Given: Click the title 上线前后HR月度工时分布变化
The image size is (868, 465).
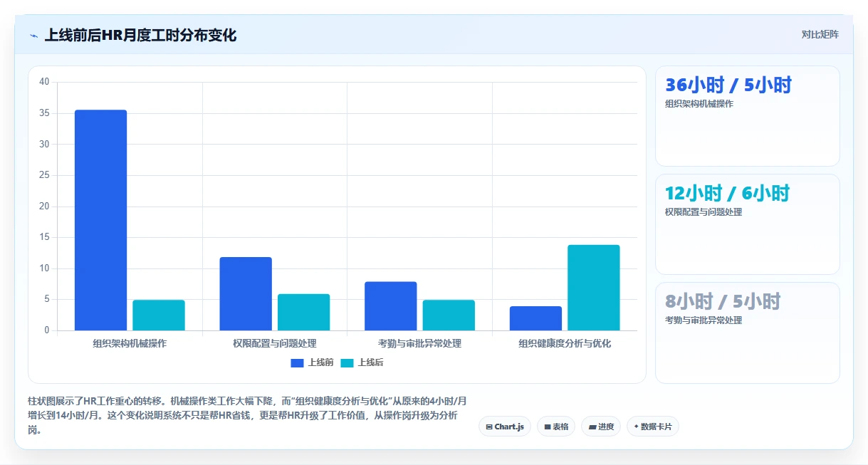Looking at the screenshot, I should [x=141, y=35].
